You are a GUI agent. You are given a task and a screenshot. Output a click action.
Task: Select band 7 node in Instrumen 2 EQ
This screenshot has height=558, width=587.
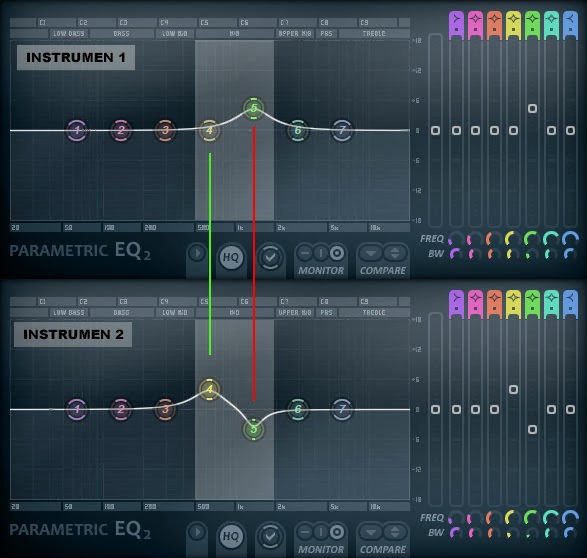click(x=342, y=409)
